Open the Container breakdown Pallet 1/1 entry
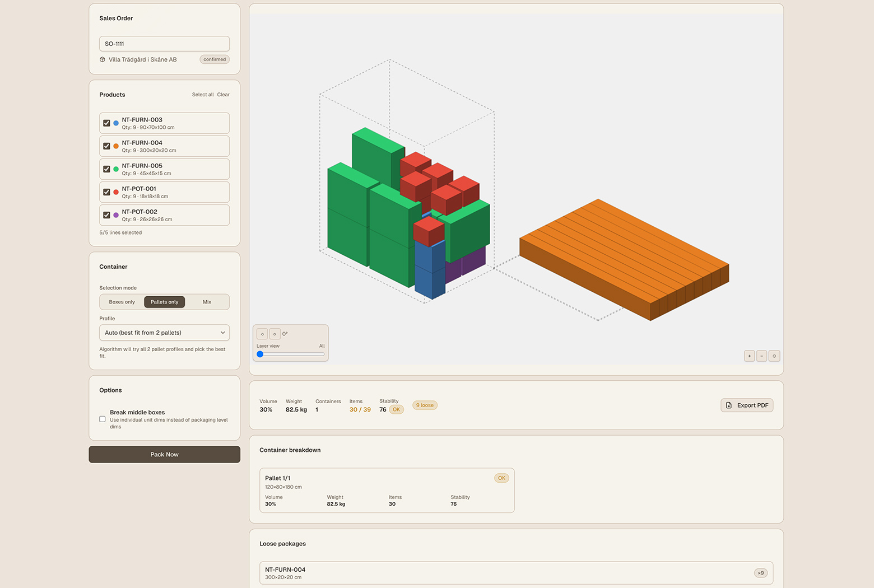The height and width of the screenshot is (588, 874). pyautogui.click(x=387, y=490)
